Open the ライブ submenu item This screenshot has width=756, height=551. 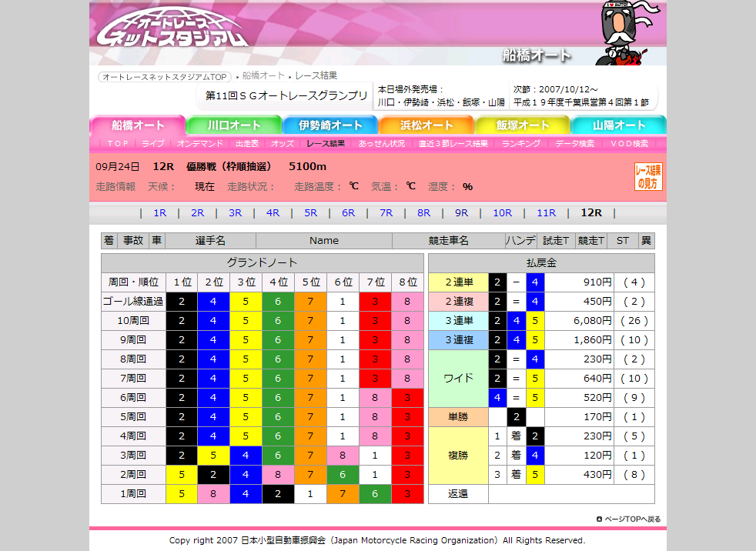[153, 144]
